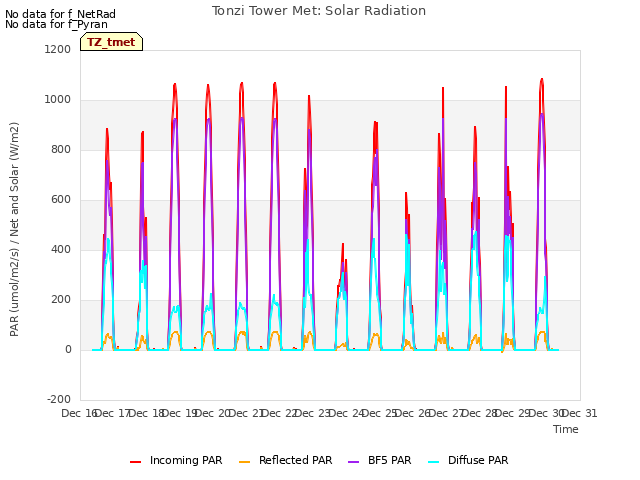640x480 pixels.
Task: Click the BF5 PAR legend label
Action: 389,460
